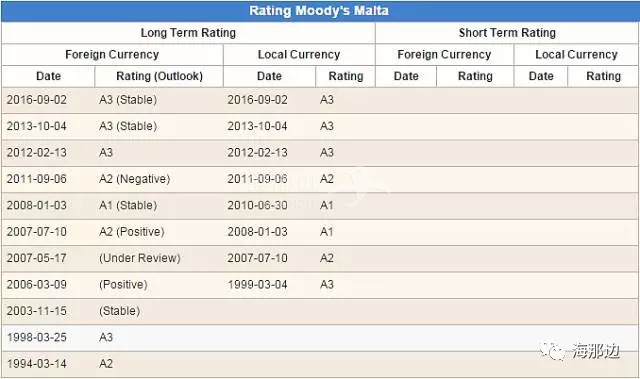Click the 海那边 watermark text
Screen dimensions: 640x379
(x=596, y=351)
